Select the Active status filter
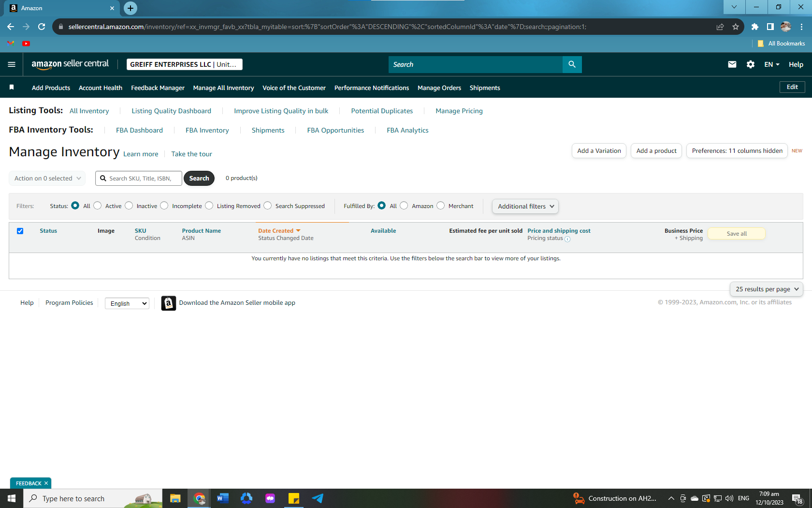Screen dimensions: 812x508 [x=98, y=206]
